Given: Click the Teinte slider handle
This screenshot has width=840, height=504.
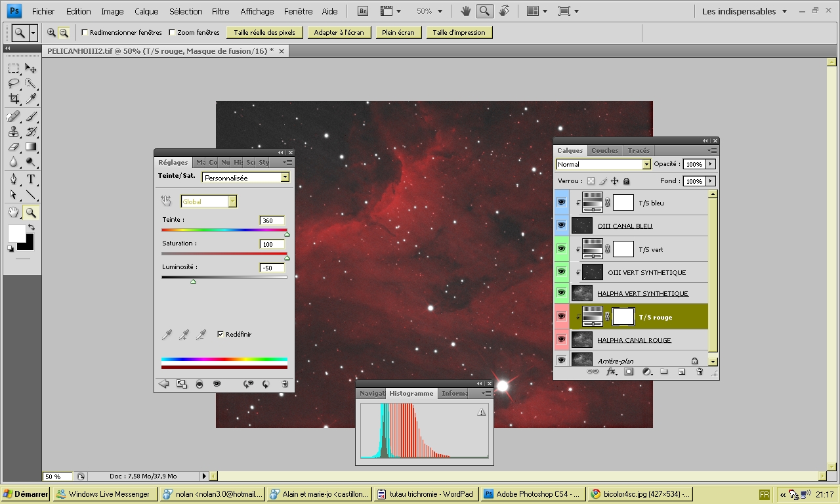Looking at the screenshot, I should [287, 234].
